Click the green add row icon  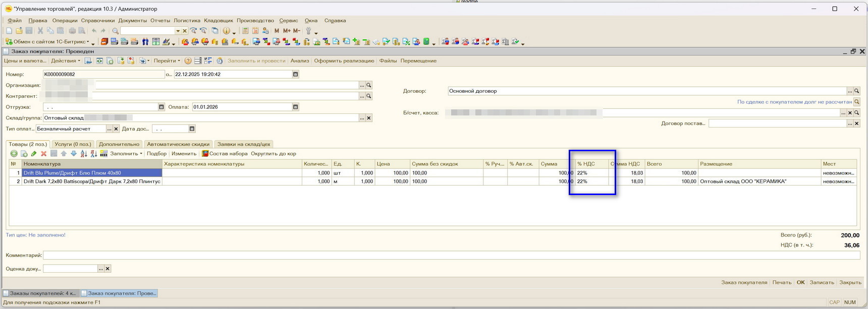(14, 154)
